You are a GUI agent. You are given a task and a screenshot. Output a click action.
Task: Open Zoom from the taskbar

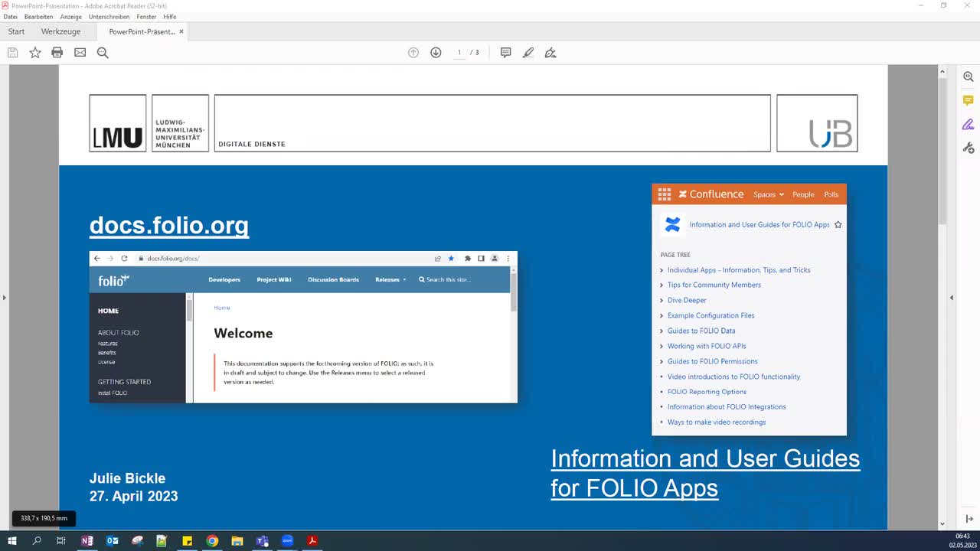tap(287, 541)
